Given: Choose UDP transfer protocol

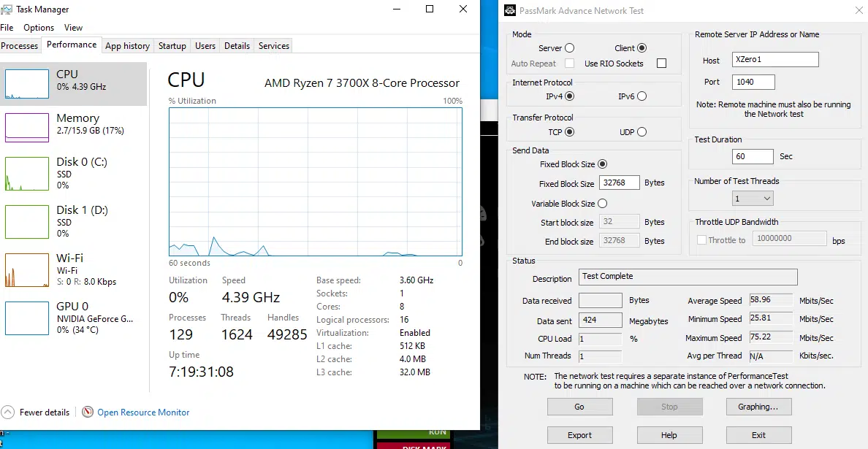Looking at the screenshot, I should point(642,131).
